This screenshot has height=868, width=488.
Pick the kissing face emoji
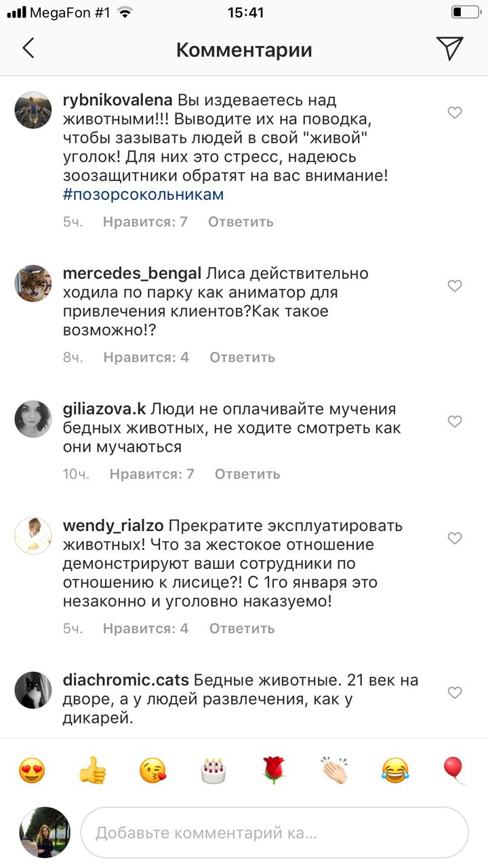coord(153,770)
